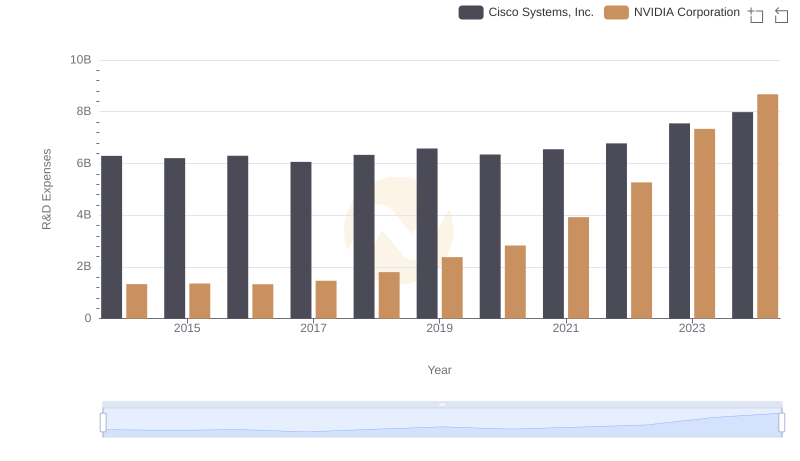
Task: Click the top drag bar of zoom slider
Action: click(442, 404)
